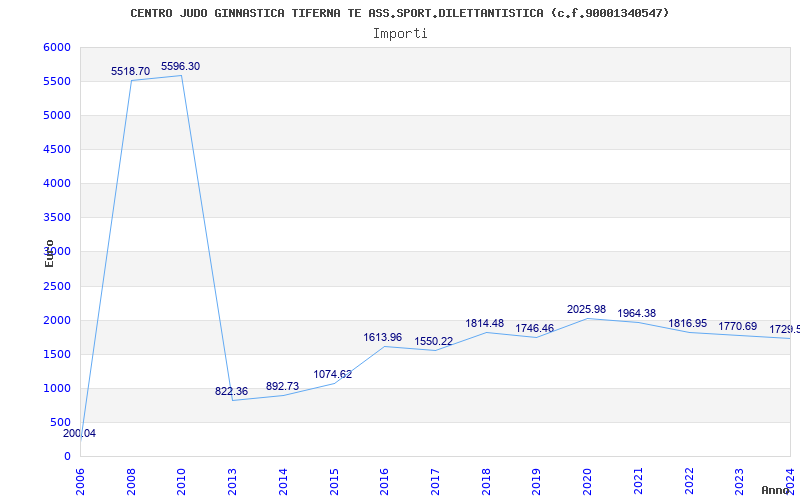Click the 2013 year label on x-axis
800x500 pixels.
(x=233, y=481)
